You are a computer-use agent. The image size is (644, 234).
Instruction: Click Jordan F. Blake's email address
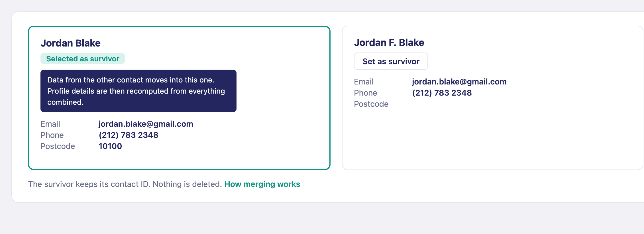tap(459, 82)
